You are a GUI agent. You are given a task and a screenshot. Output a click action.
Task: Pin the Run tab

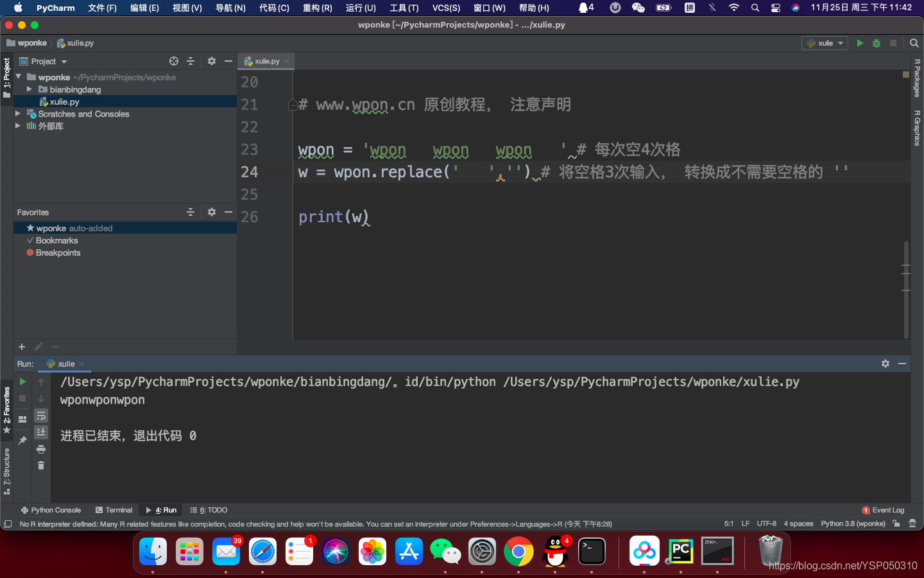tap(22, 440)
